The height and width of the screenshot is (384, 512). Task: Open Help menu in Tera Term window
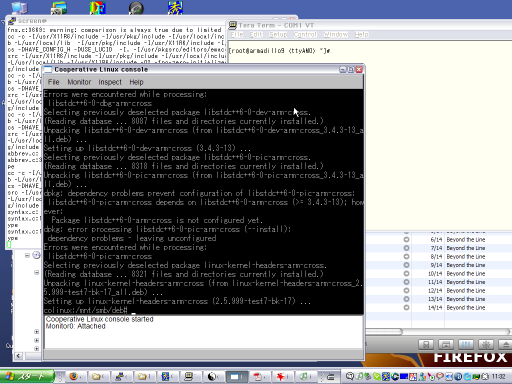point(361,34)
